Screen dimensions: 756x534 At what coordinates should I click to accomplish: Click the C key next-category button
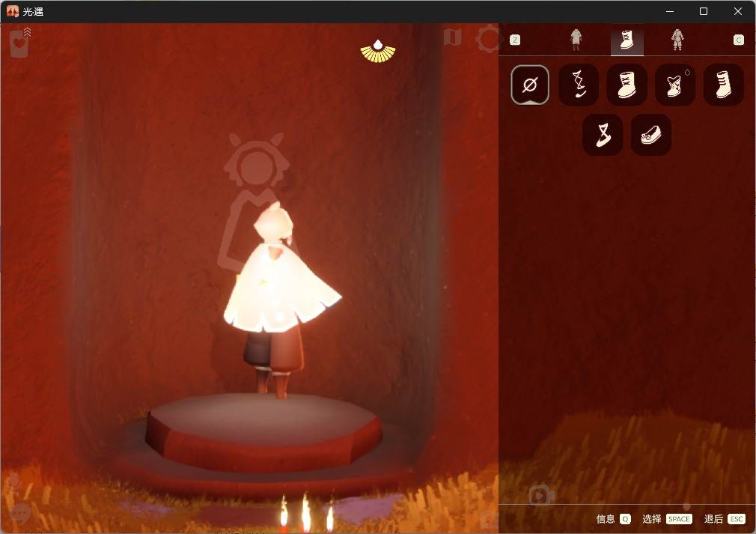[739, 40]
